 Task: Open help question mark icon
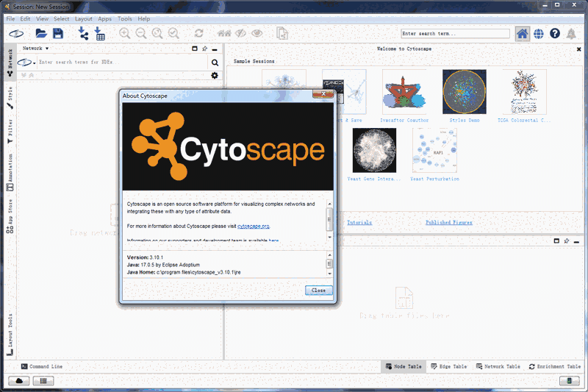point(555,33)
